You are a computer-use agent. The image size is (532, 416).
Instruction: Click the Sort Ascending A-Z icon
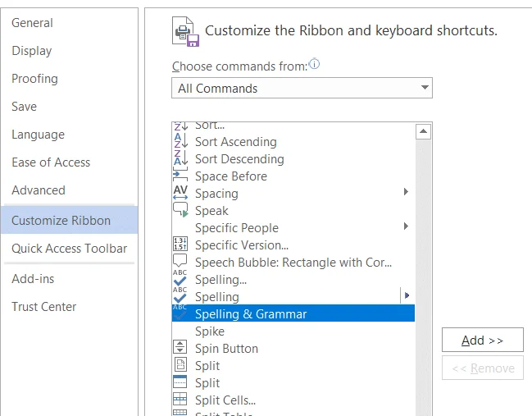coord(180,141)
